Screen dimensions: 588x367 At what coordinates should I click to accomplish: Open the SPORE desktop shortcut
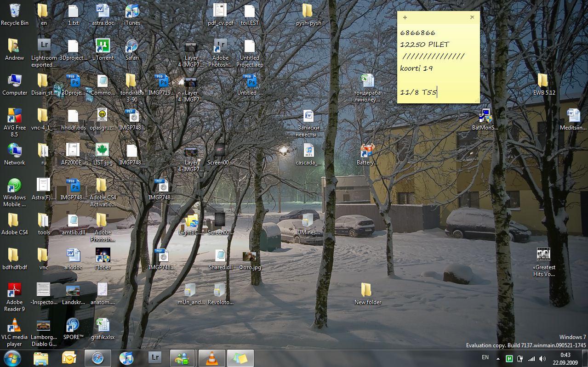click(73, 326)
